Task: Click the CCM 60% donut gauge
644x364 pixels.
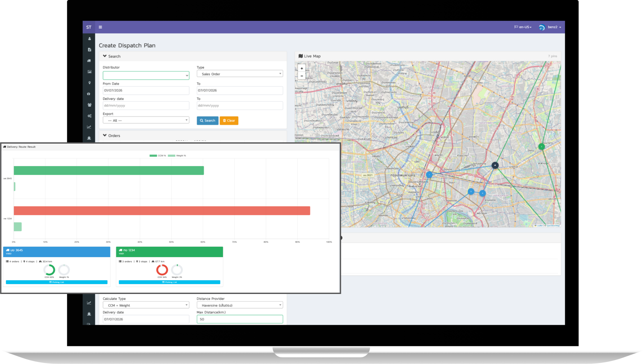Action: (x=49, y=270)
